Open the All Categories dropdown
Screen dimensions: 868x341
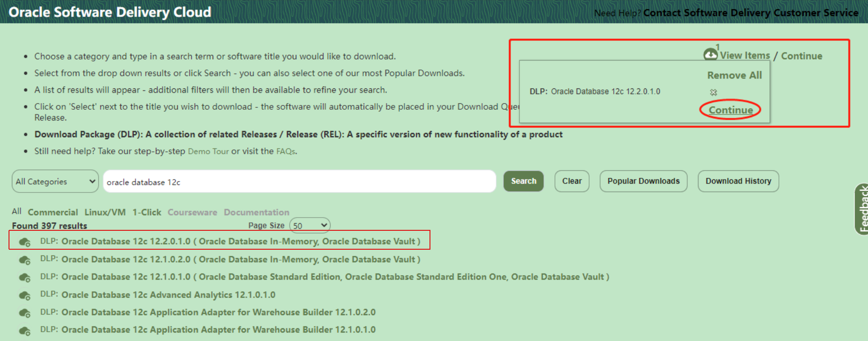(55, 181)
